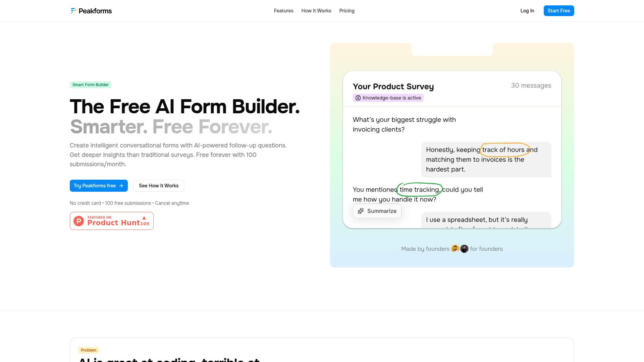Click the dark founder avatar icon
Screen dimensions: 644x362
pos(464,249)
